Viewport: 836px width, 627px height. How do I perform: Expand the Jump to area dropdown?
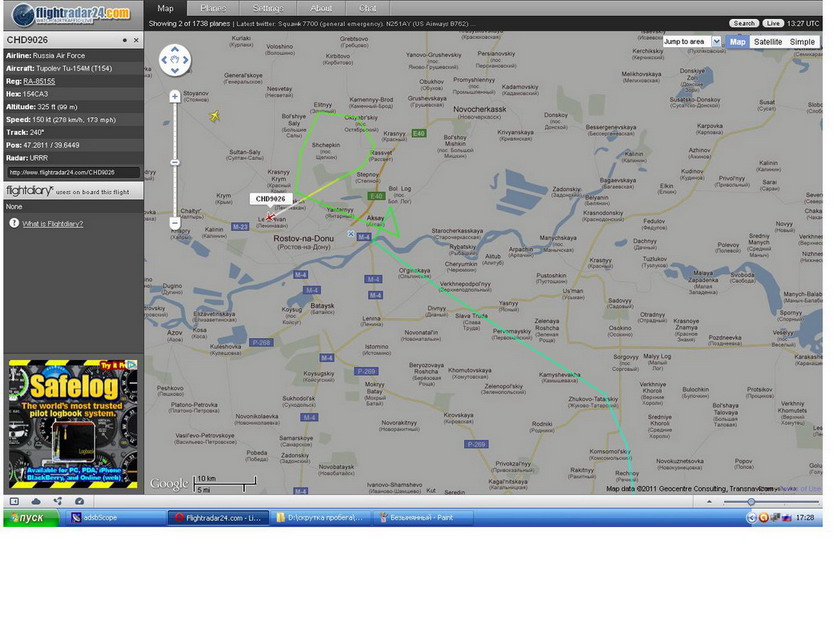point(716,42)
